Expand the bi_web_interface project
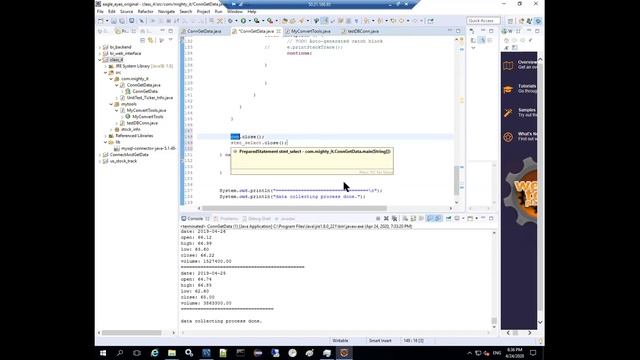The image size is (640, 360). [x=100, y=53]
